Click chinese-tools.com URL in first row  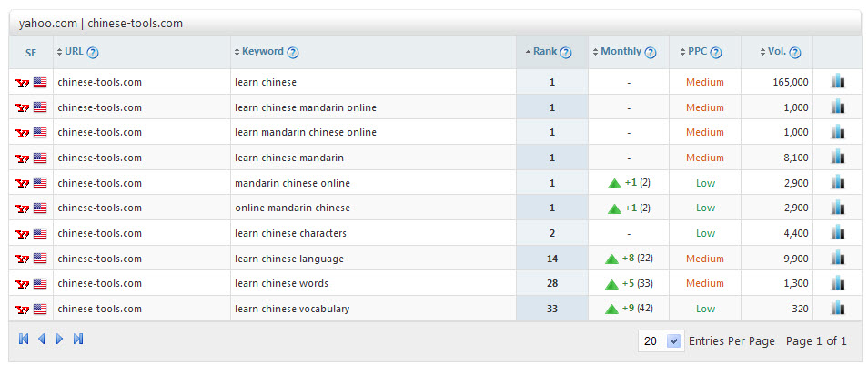(99, 82)
